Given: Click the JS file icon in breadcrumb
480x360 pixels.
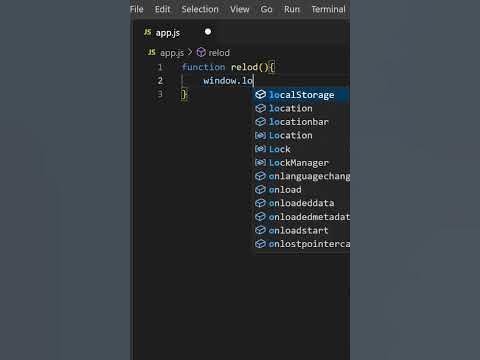Looking at the screenshot, I should tap(152, 52).
